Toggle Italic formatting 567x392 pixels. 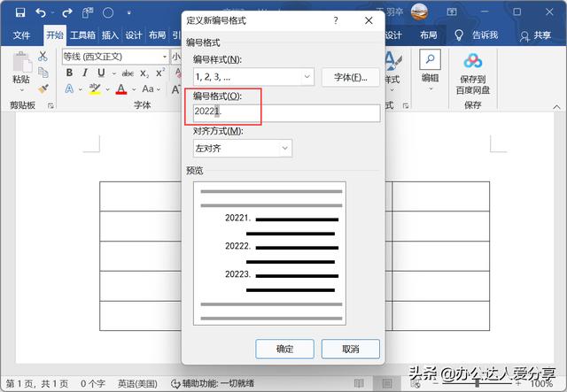pyautogui.click(x=85, y=73)
